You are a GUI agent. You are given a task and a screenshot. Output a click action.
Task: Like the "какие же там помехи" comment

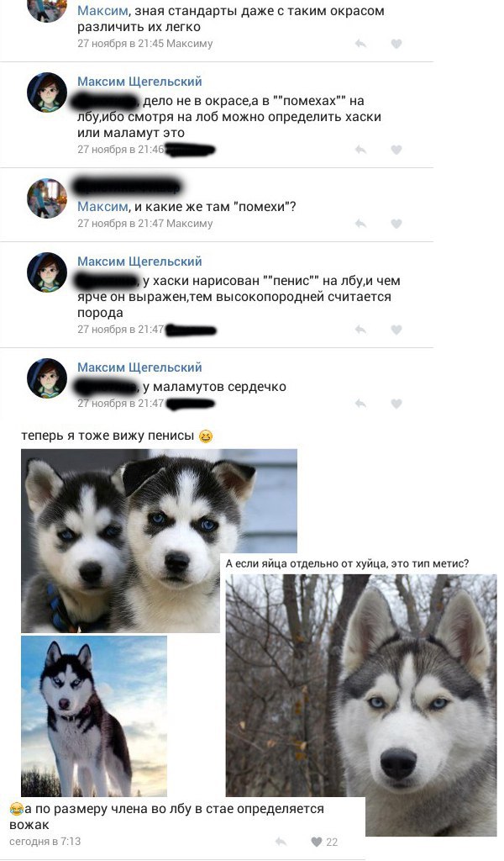point(396,224)
